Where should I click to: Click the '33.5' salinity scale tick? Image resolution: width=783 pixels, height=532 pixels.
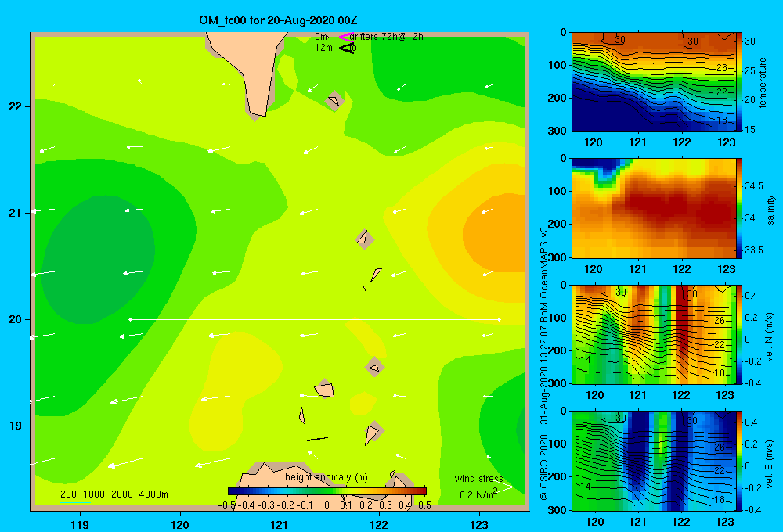[x=753, y=250]
